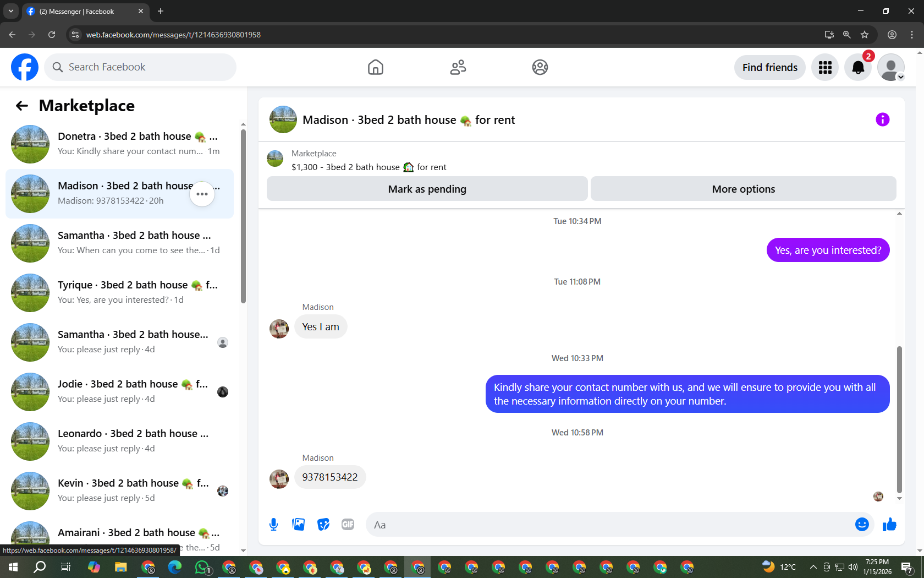Open the taskbar clock showing 7:25 PM

(877, 567)
